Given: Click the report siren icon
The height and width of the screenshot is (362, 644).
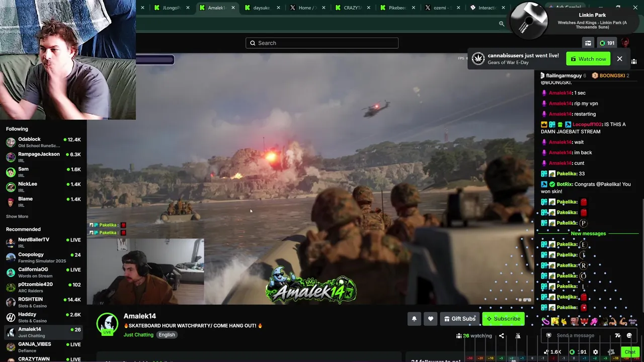Looking at the screenshot, I should (518, 336).
